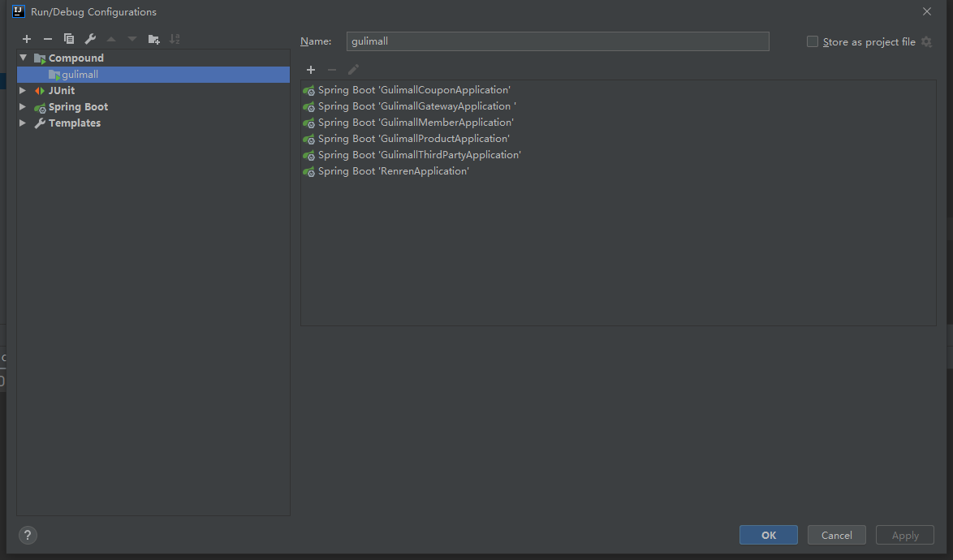This screenshot has width=953, height=560.
Task: Open project file storage settings gear
Action: tap(926, 42)
